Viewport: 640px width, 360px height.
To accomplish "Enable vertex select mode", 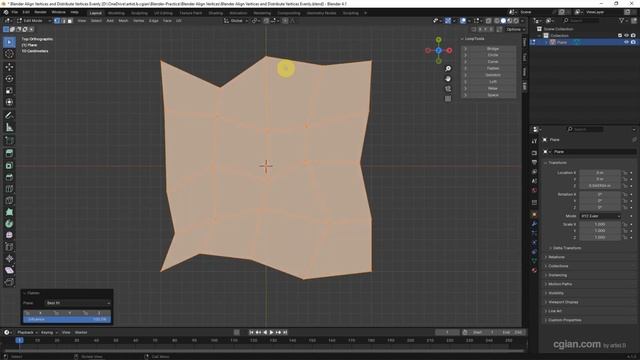I will [57, 20].
